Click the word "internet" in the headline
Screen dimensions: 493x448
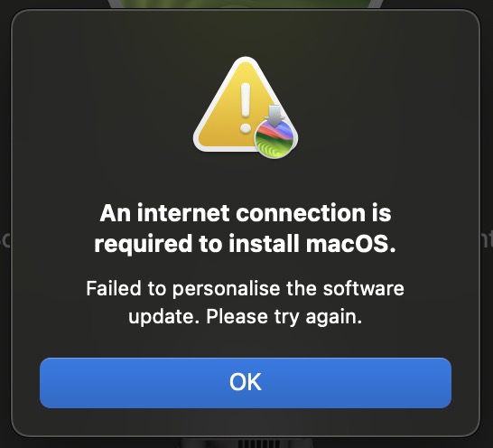(x=183, y=213)
